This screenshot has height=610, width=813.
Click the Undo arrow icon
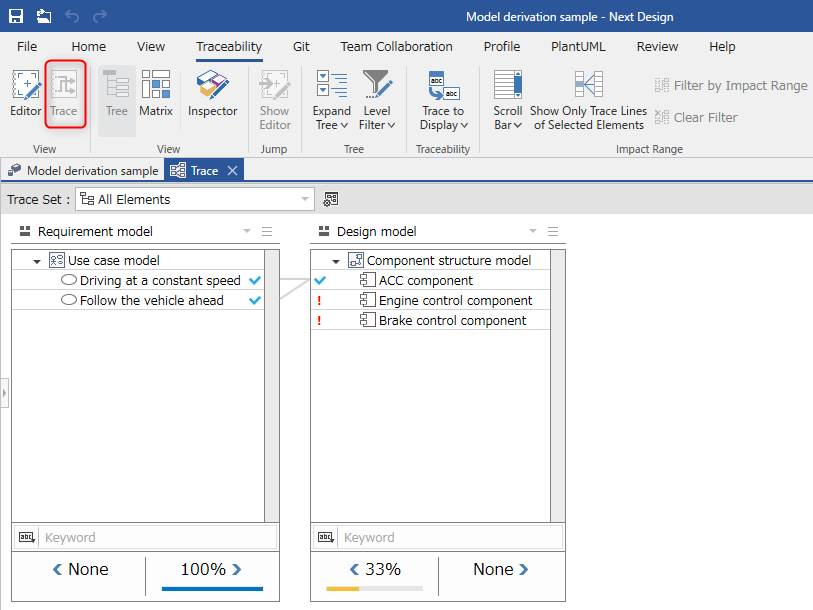tap(72, 17)
